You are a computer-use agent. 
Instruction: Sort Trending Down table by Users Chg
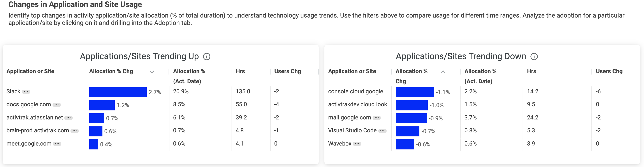click(x=609, y=71)
